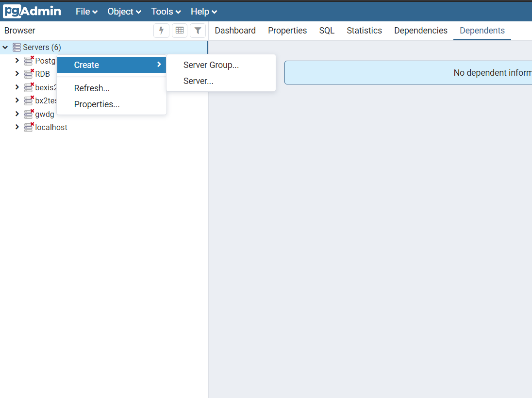Collapse the Servers (6) tree node
This screenshot has width=532, height=398.
pos(5,47)
